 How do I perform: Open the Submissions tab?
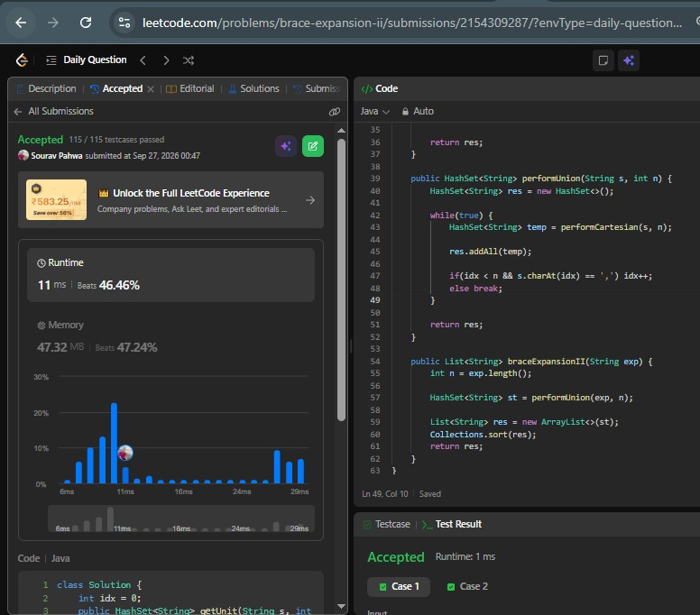(x=317, y=88)
